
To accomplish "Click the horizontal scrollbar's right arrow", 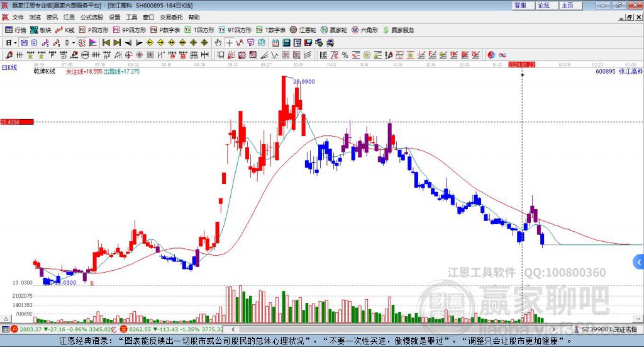I will click(553, 329).
